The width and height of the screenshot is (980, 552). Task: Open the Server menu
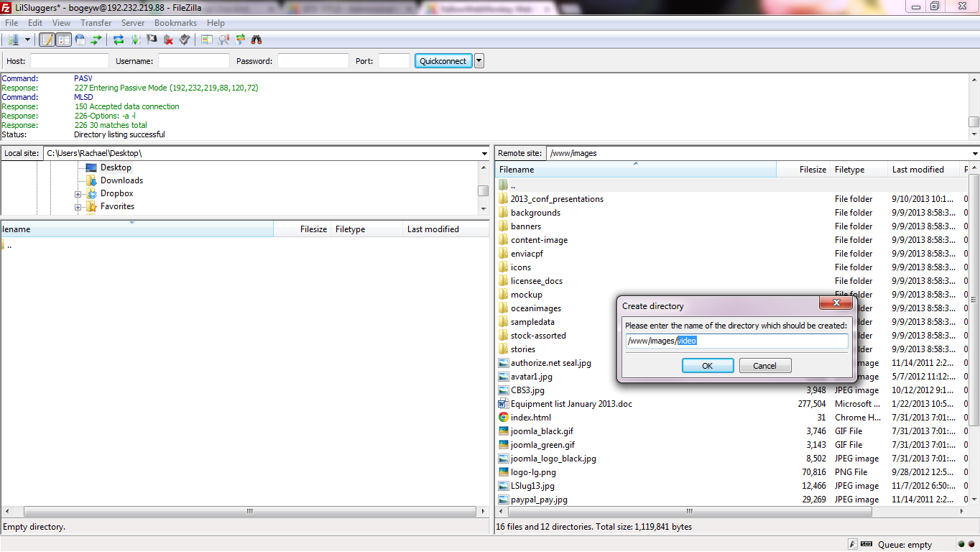point(133,23)
